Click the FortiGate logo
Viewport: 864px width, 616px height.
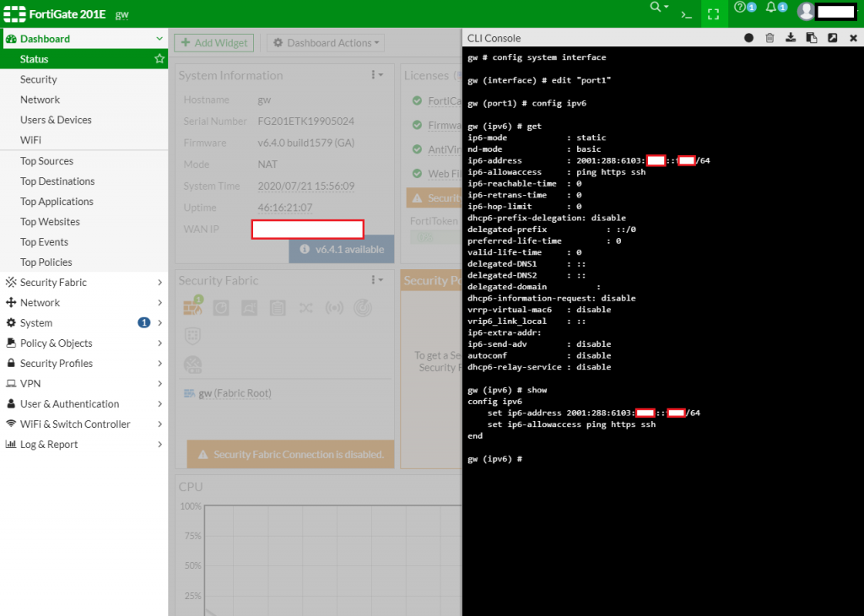[14, 14]
